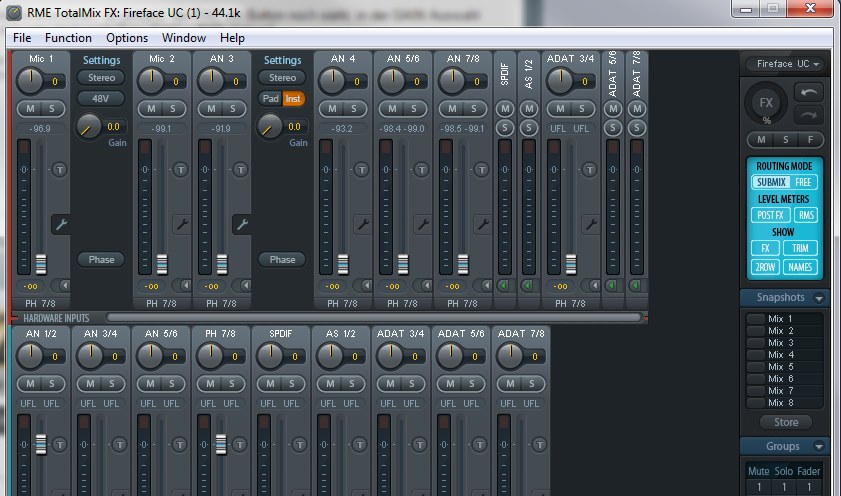The height and width of the screenshot is (496, 841).
Task: Open settings wrench on AN 3 channel
Action: (242, 224)
